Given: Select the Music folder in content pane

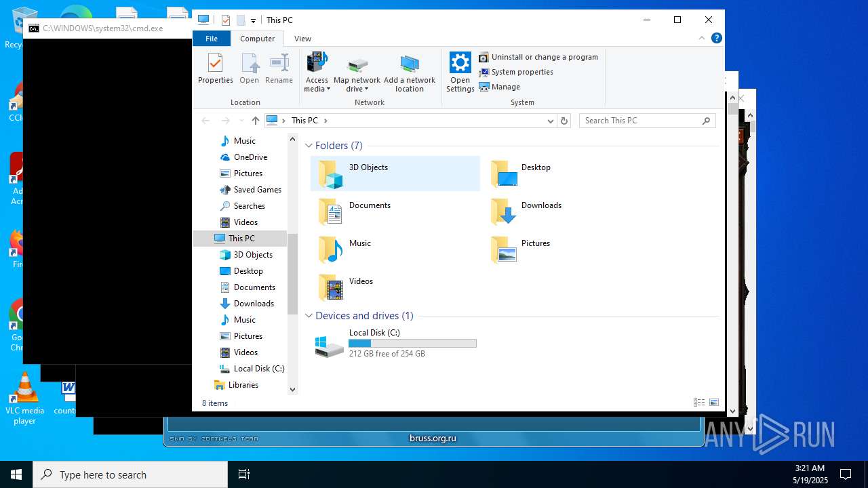Looking at the screenshot, I should [x=395, y=249].
